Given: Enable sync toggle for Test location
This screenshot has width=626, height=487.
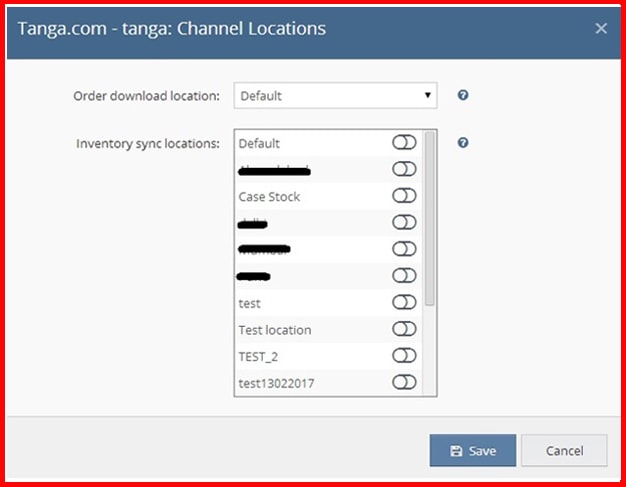Looking at the screenshot, I should tap(404, 329).
